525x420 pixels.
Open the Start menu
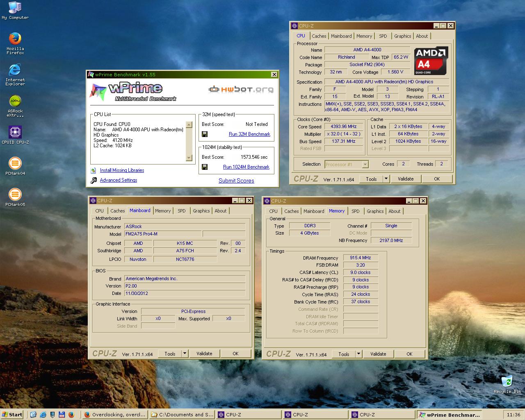point(12,415)
